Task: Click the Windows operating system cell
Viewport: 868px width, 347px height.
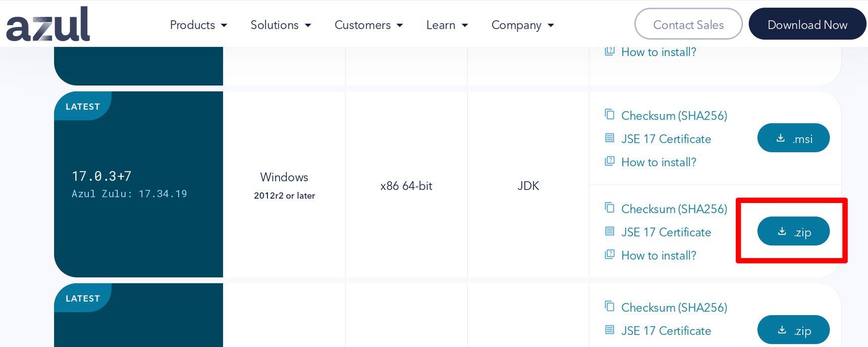Action: pos(284,185)
